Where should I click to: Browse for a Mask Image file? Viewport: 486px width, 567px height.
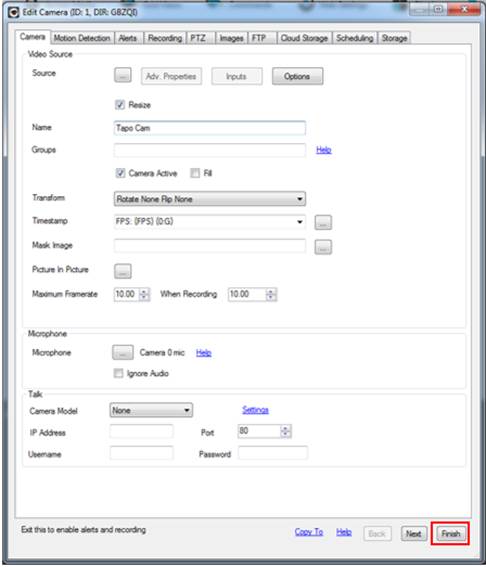tap(323, 247)
